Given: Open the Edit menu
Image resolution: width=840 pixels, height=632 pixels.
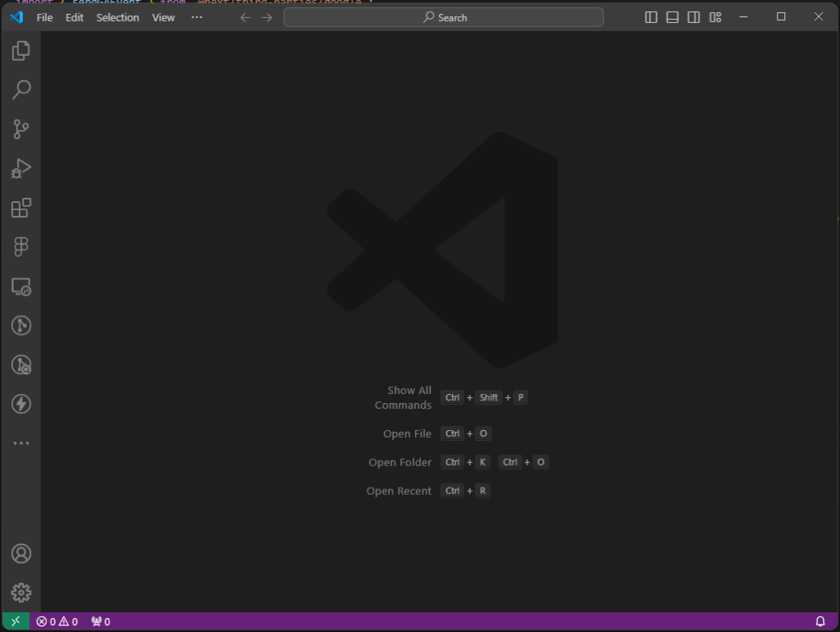Looking at the screenshot, I should click(75, 18).
